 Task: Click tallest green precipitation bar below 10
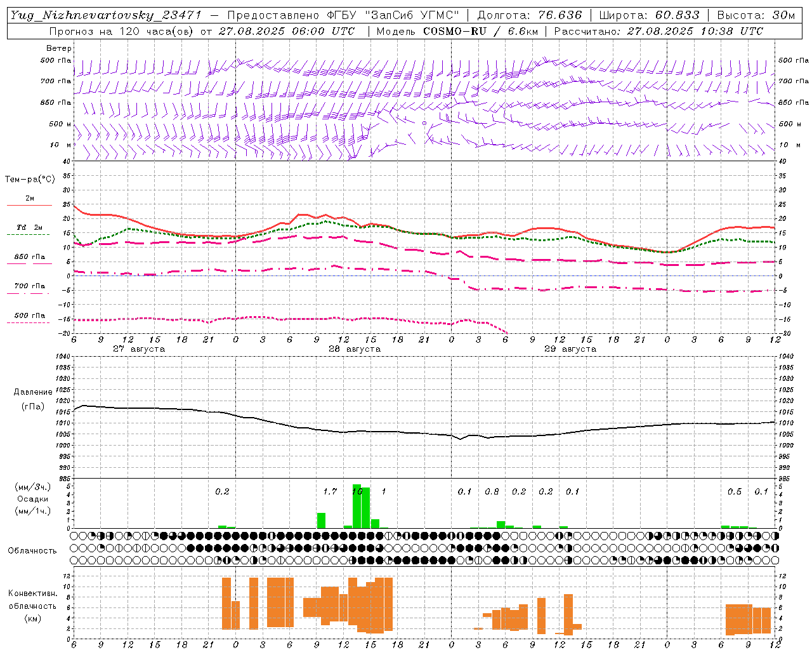(x=357, y=507)
